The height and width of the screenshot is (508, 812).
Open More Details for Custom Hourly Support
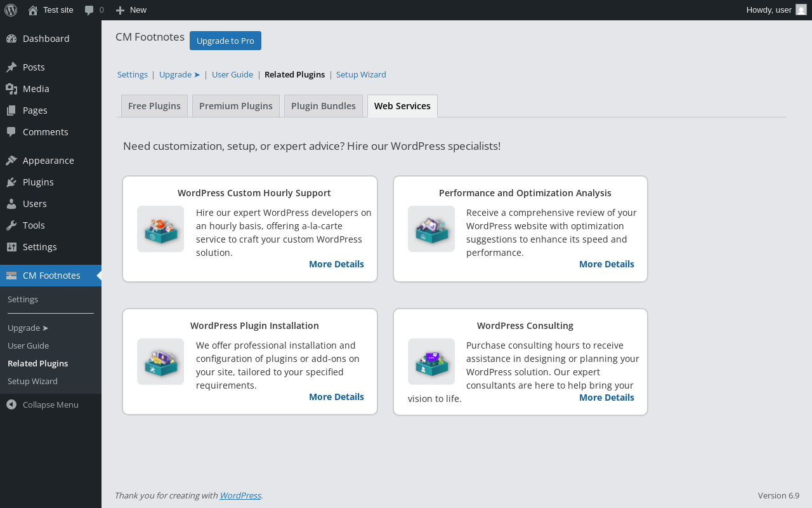click(x=336, y=264)
